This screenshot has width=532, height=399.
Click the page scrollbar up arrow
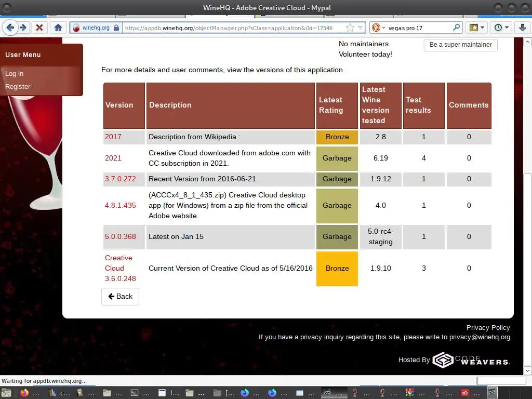[527, 42]
